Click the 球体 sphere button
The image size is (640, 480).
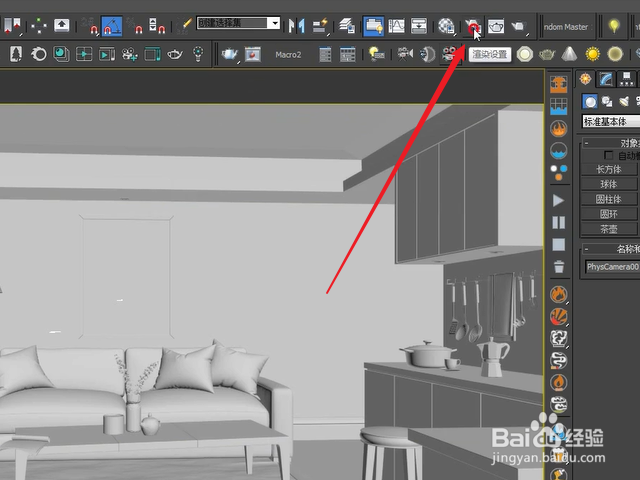[609, 184]
